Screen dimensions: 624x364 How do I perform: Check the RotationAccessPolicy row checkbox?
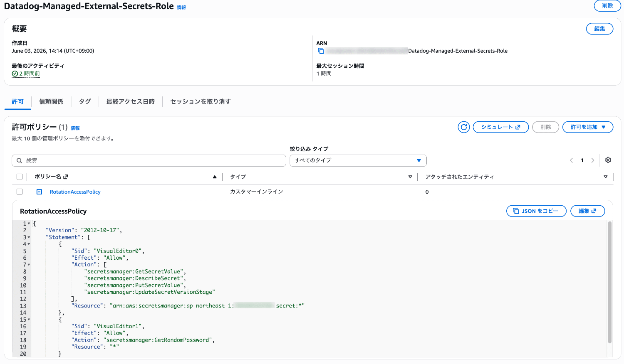20,192
